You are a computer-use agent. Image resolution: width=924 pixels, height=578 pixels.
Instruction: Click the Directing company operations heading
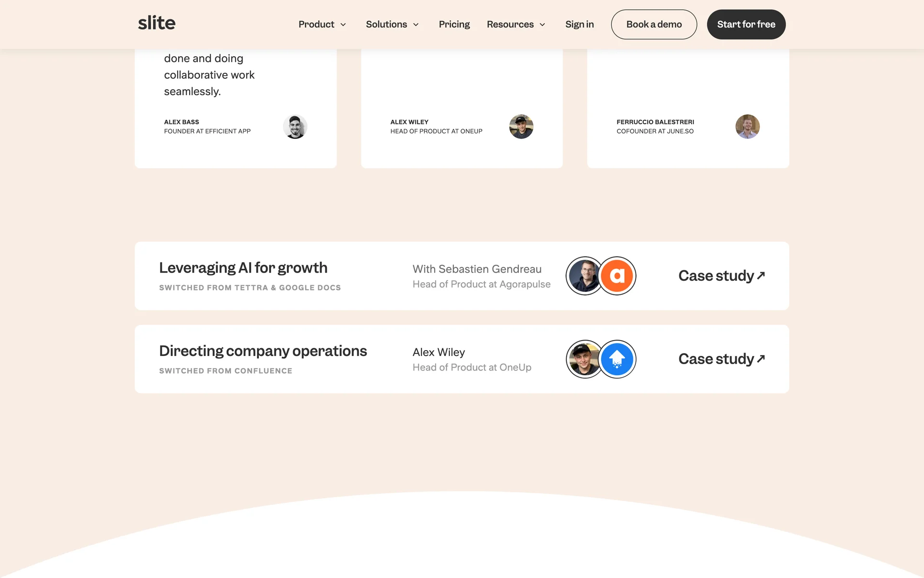coord(263,351)
